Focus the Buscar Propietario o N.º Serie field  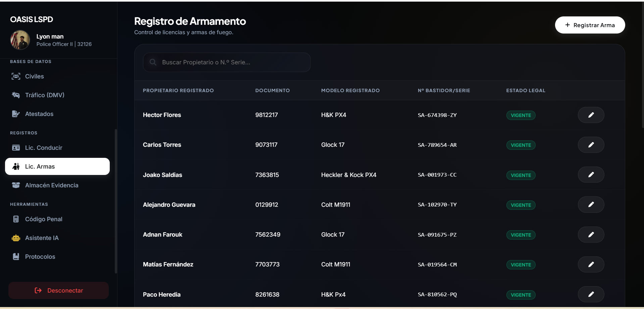click(x=227, y=62)
